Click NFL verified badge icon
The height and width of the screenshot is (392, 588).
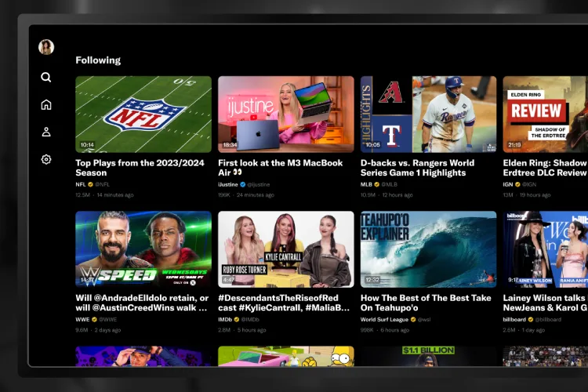tap(92, 184)
